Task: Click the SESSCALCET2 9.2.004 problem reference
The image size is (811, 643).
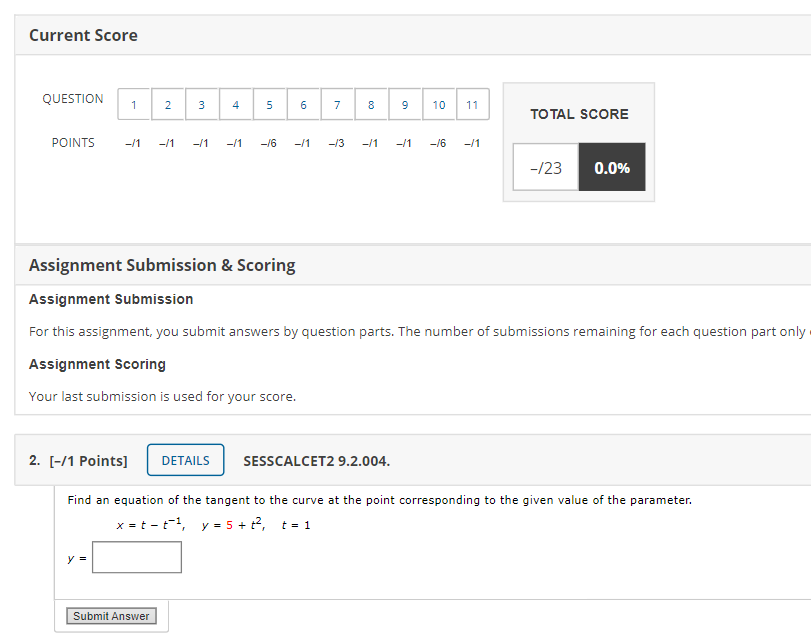Action: pos(316,461)
